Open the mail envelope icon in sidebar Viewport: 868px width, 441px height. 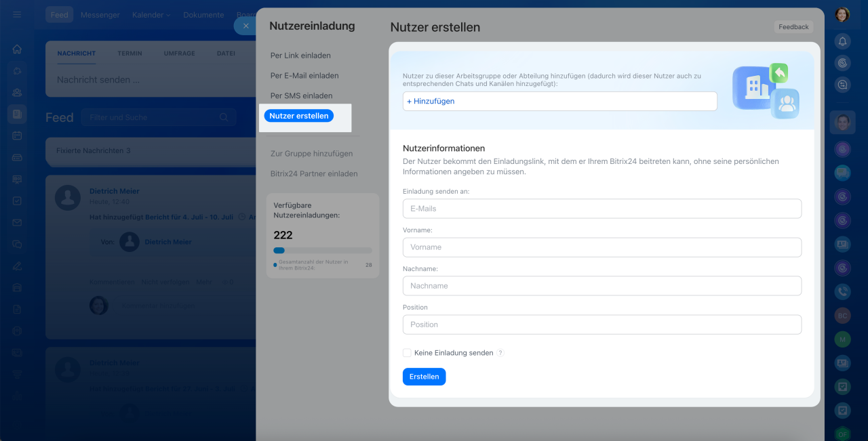coord(17,222)
